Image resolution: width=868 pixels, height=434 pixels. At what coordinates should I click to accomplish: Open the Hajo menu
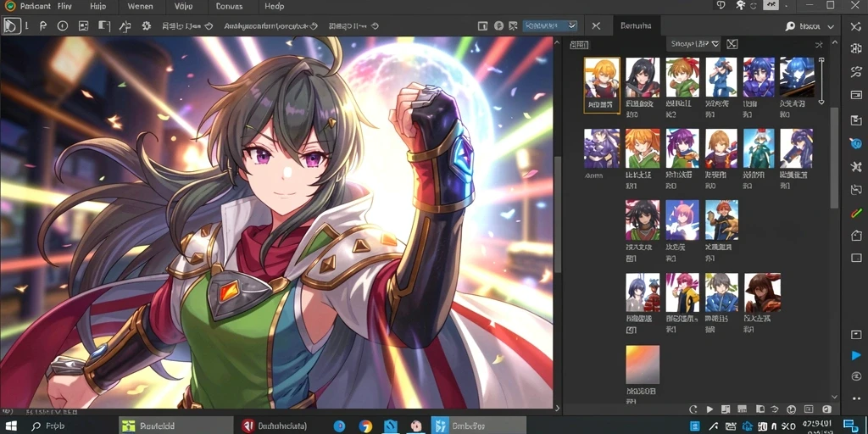point(97,6)
